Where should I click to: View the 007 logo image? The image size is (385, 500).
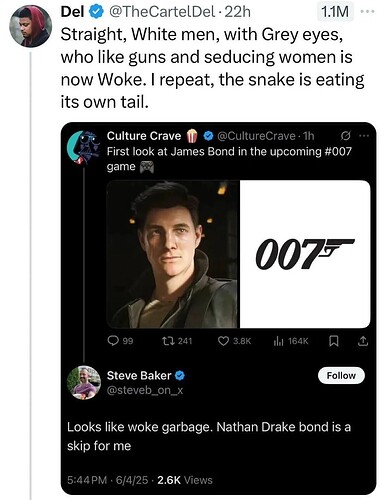(x=305, y=254)
